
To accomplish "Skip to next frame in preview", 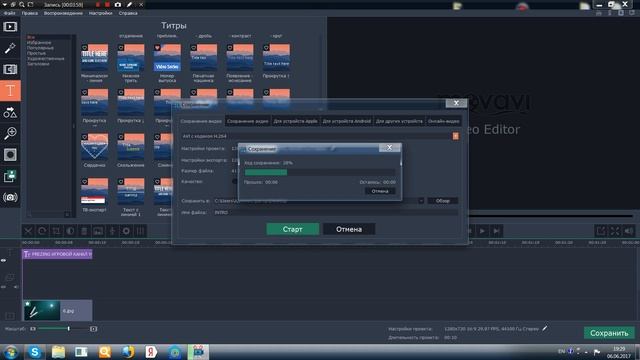I will point(496,231).
